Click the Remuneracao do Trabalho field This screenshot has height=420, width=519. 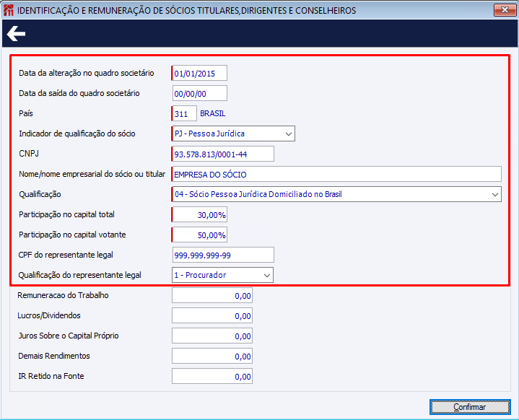(x=212, y=295)
